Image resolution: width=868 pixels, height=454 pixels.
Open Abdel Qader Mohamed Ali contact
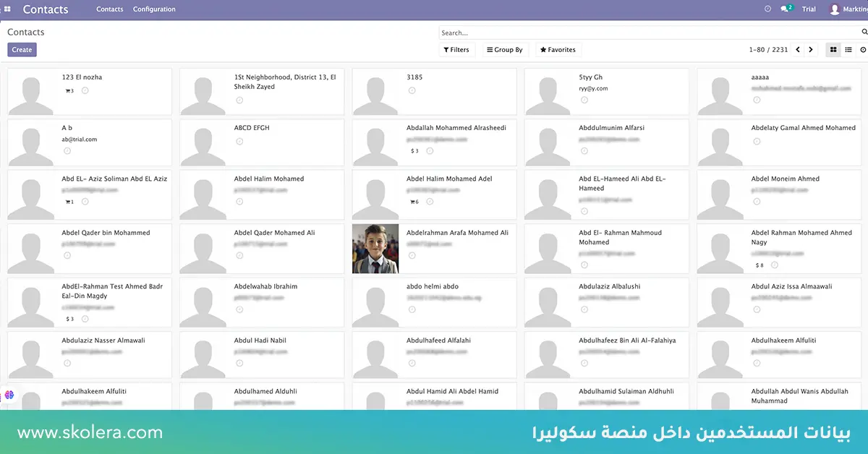[262, 249]
